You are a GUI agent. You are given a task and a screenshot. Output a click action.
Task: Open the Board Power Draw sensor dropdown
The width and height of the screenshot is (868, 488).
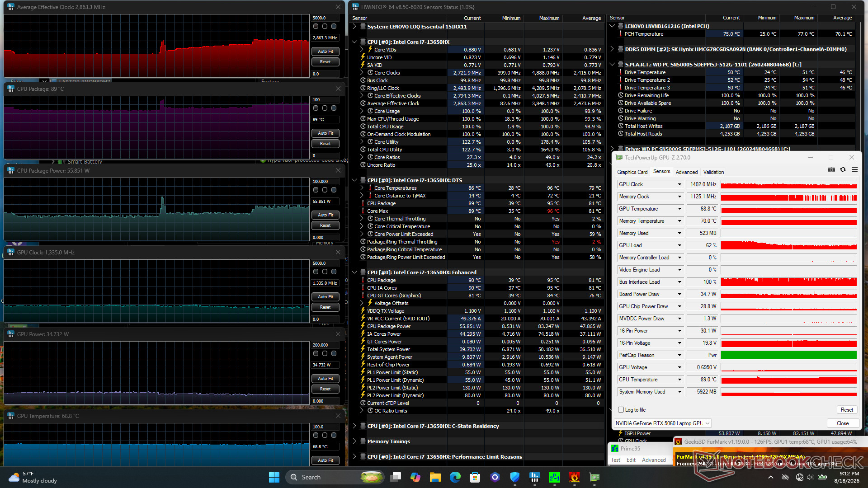(x=679, y=294)
